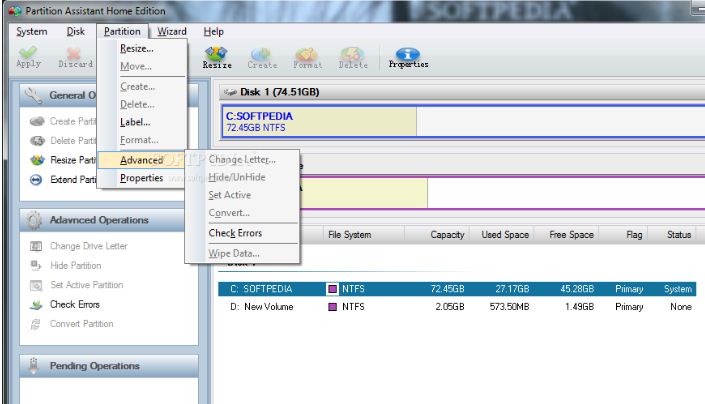Click the Hide Partition sidebar link
Viewport: 705px width, 404px height.
pyautogui.click(x=76, y=266)
